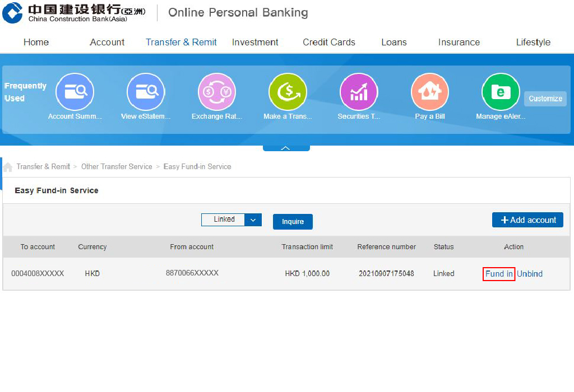
Task: Click the Linked status cell in the row
Action: [444, 273]
